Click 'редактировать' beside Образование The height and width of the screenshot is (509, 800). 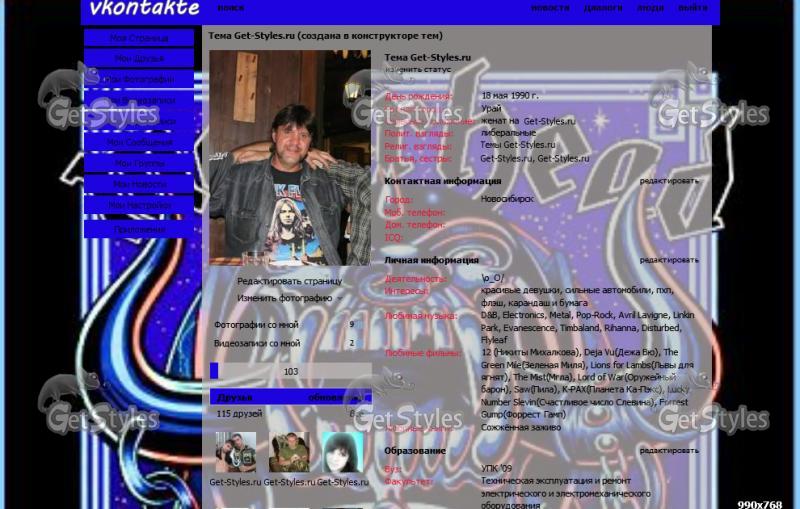point(669,451)
